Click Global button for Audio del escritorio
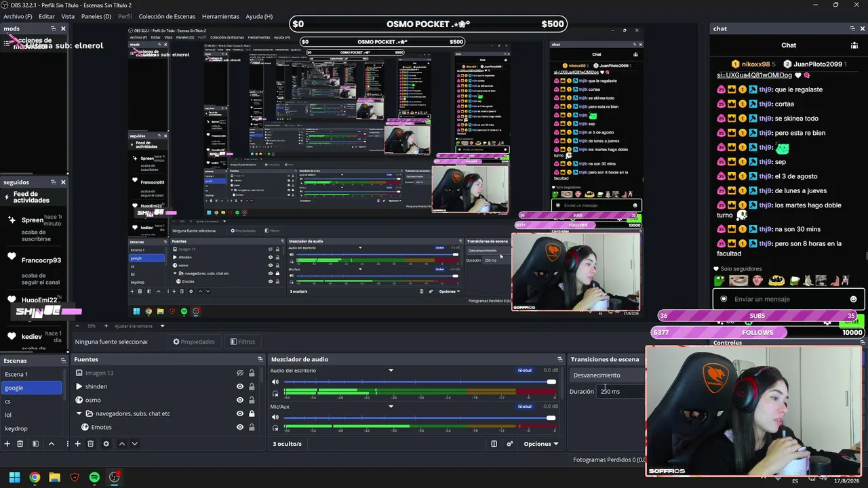The image size is (868, 488). point(525,371)
